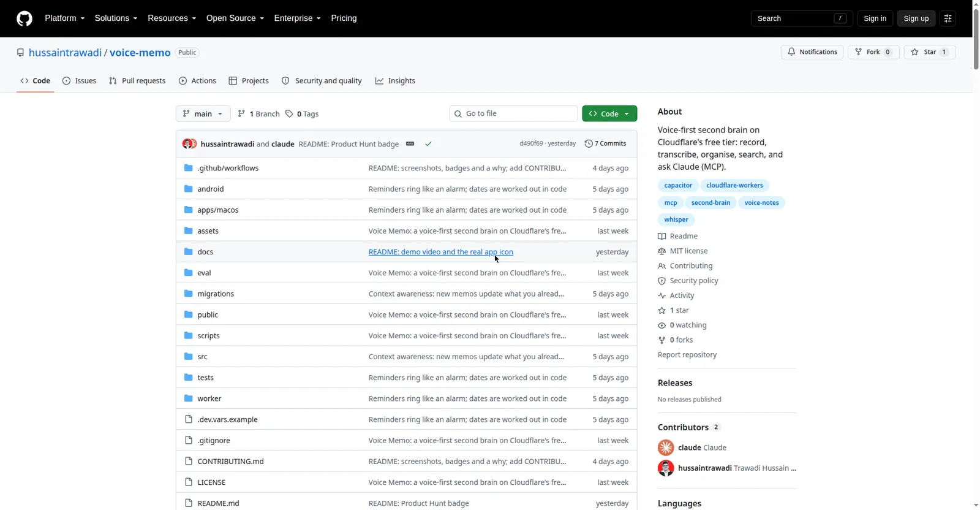The height and width of the screenshot is (510, 980).
Task: Click the claude contributor avatar
Action: (666, 447)
